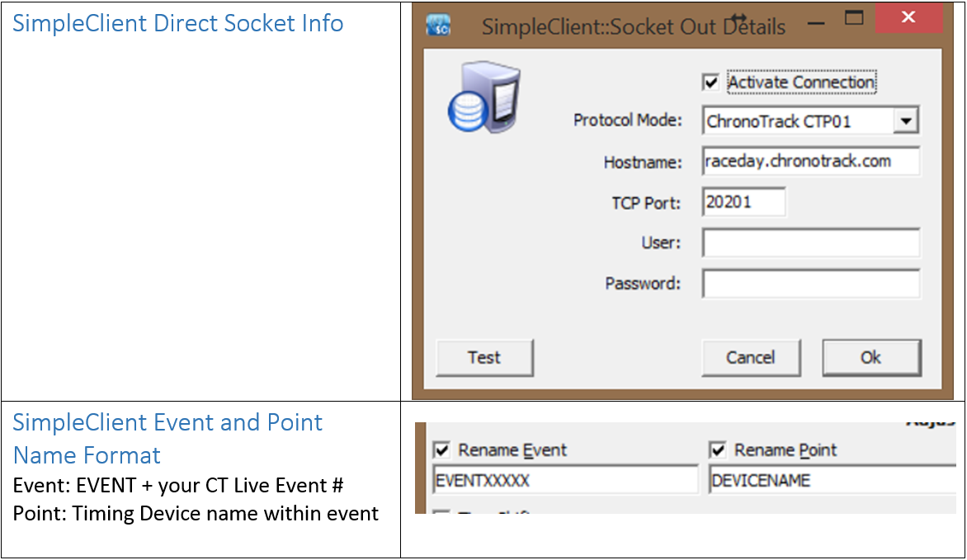Click the empty User input field
Screen dimensions: 967x560
811,243
